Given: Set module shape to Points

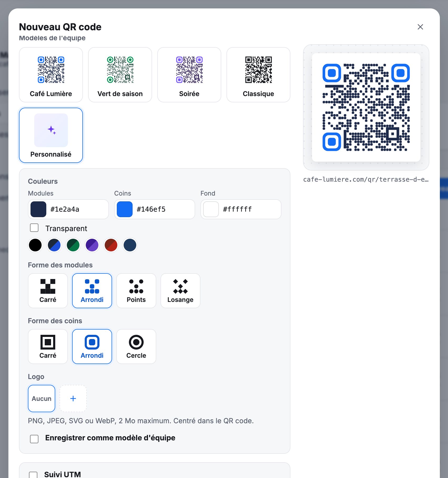Looking at the screenshot, I should (136, 291).
